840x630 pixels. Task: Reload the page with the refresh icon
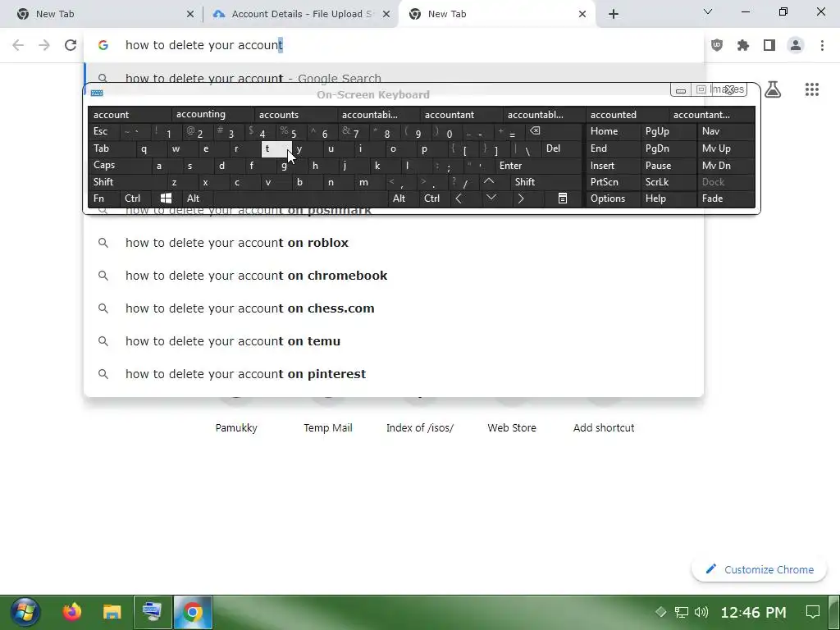click(x=71, y=45)
